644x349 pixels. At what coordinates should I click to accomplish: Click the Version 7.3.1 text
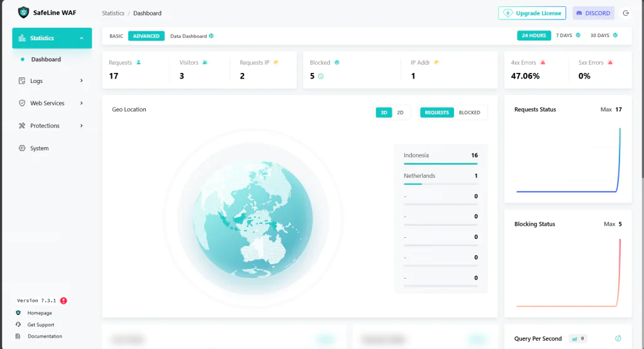coord(36,301)
